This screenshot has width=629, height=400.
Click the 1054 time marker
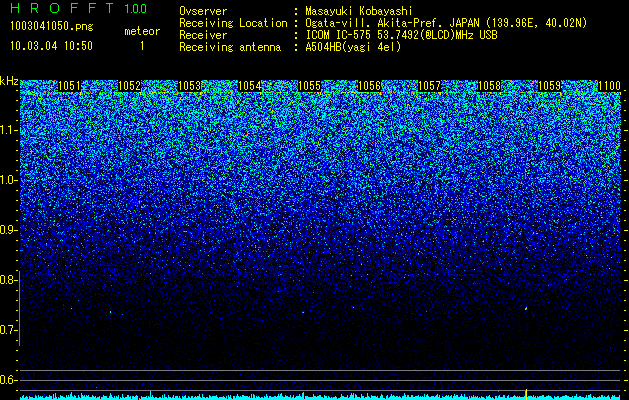[x=250, y=86]
